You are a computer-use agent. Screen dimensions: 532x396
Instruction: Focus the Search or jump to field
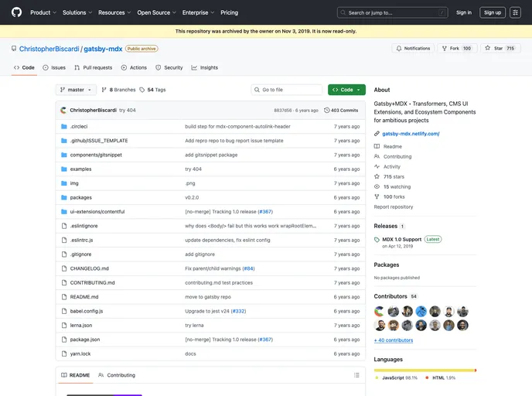(x=392, y=12)
